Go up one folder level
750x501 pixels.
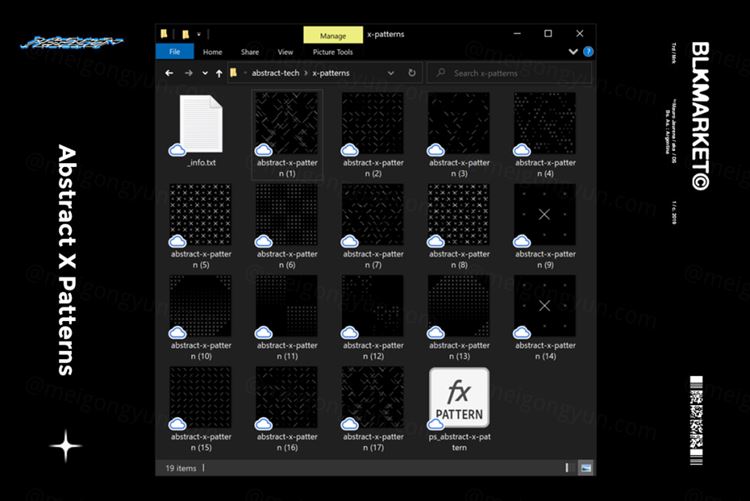point(218,73)
